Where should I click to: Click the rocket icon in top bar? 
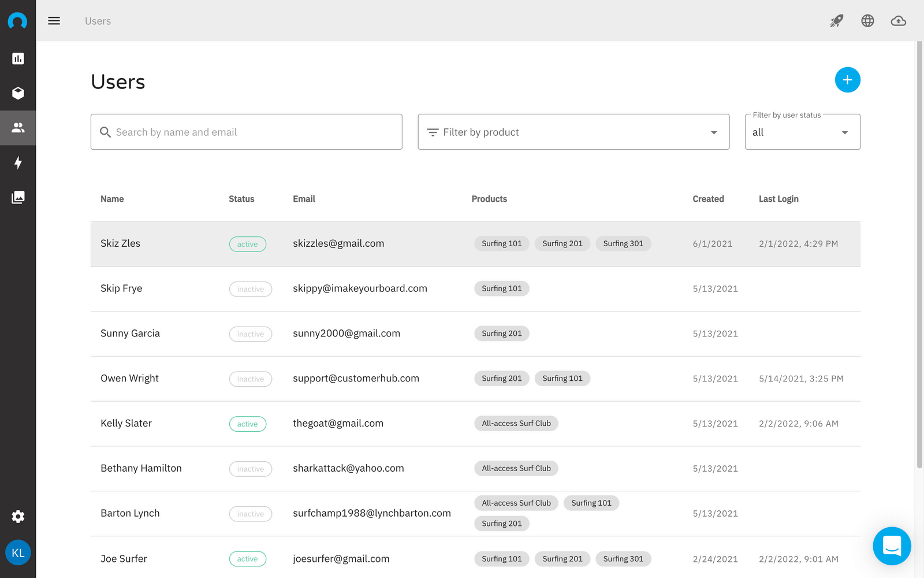pos(836,21)
